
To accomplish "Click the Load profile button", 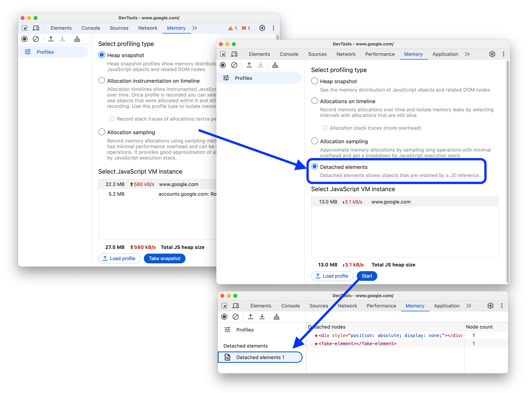I will pyautogui.click(x=333, y=276).
